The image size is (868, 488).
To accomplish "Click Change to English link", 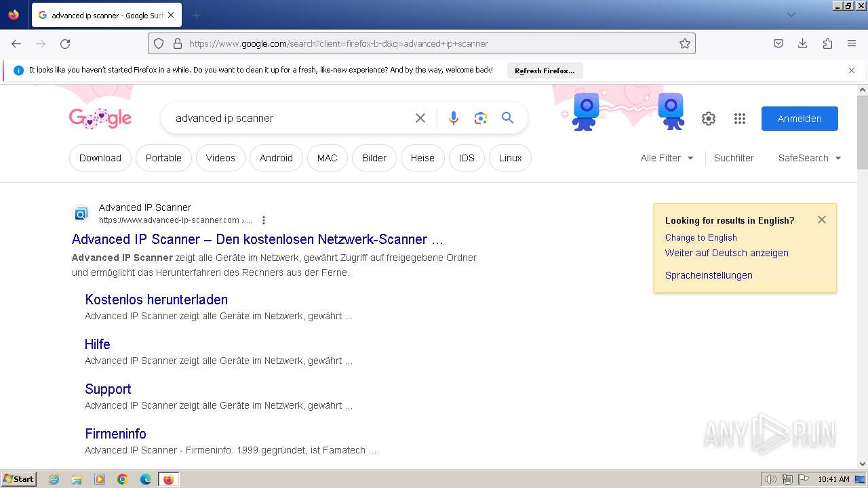I will 701,237.
